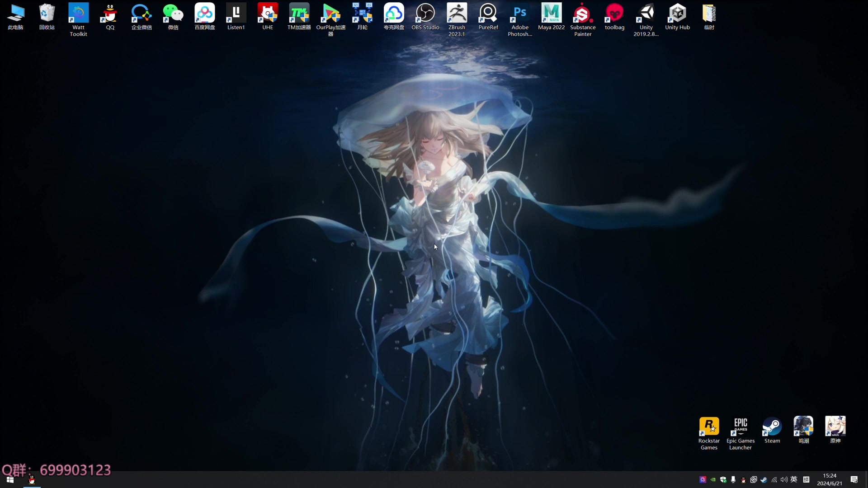Click the QQ app on the taskbar
The image size is (868, 488).
point(32,480)
